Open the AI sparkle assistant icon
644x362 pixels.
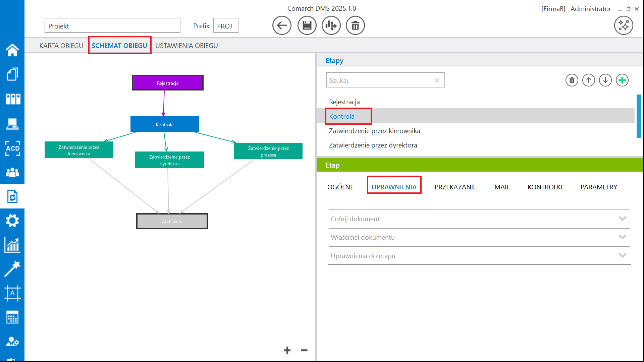[624, 25]
